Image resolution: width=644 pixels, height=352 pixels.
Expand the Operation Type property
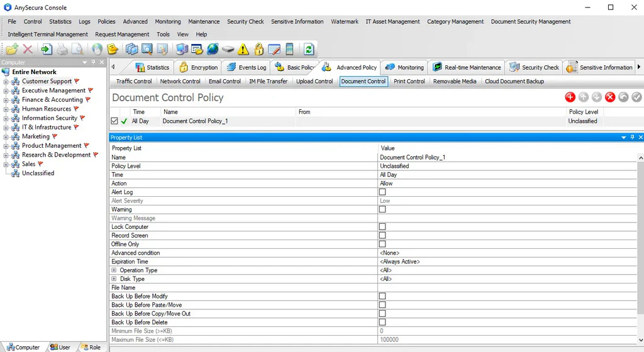point(114,270)
